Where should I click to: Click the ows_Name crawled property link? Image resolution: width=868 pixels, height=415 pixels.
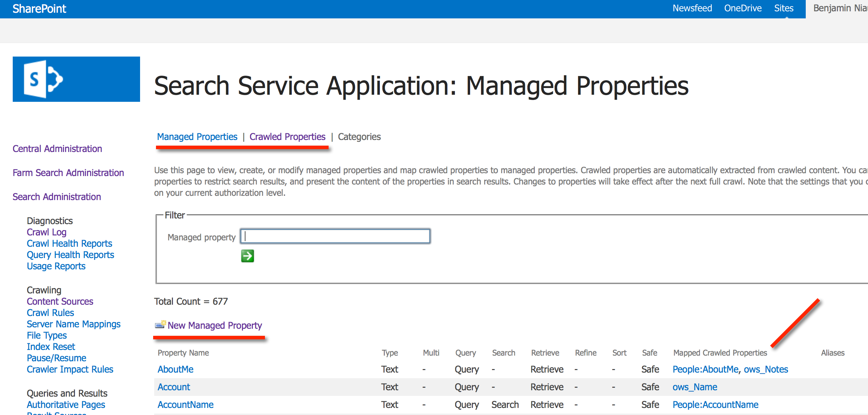click(x=695, y=387)
